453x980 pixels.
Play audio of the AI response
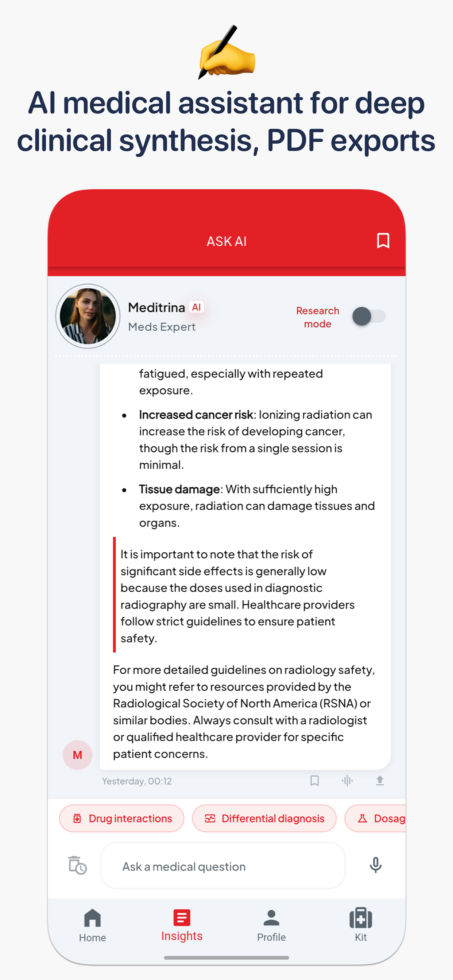pyautogui.click(x=347, y=781)
